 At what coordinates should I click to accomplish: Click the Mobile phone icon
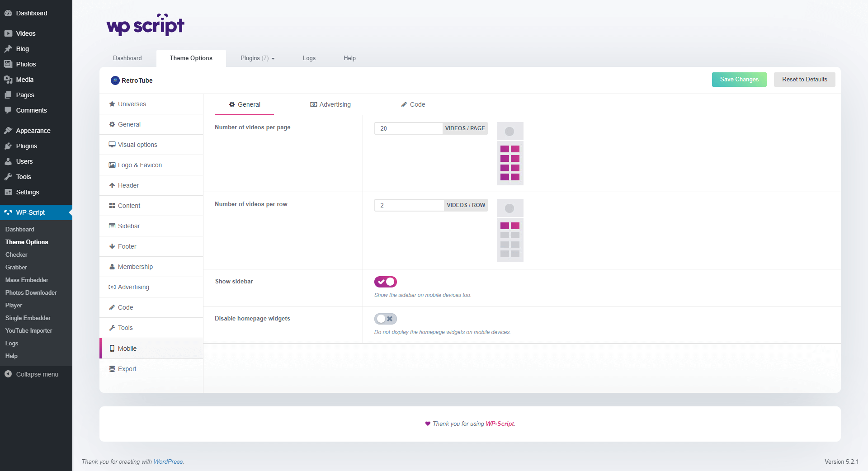click(112, 349)
